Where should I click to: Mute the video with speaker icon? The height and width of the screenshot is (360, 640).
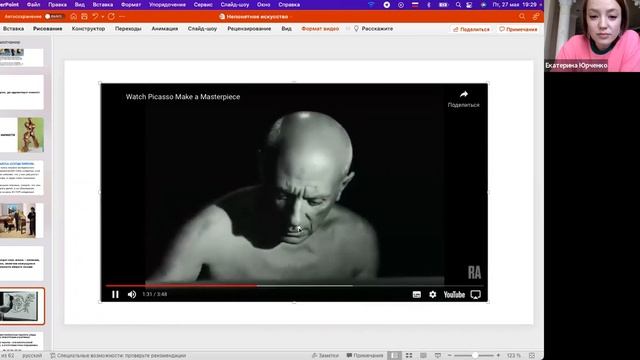tap(132, 294)
